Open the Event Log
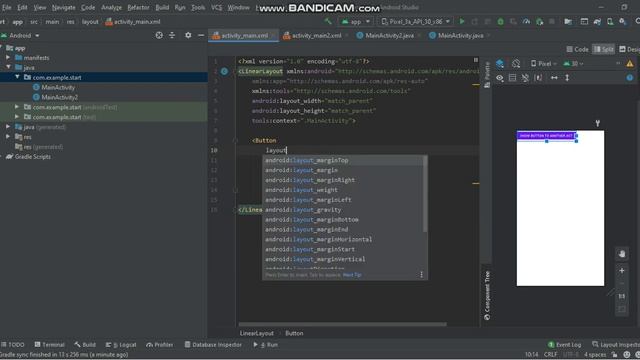This screenshot has height=360, width=640. tap(564, 344)
